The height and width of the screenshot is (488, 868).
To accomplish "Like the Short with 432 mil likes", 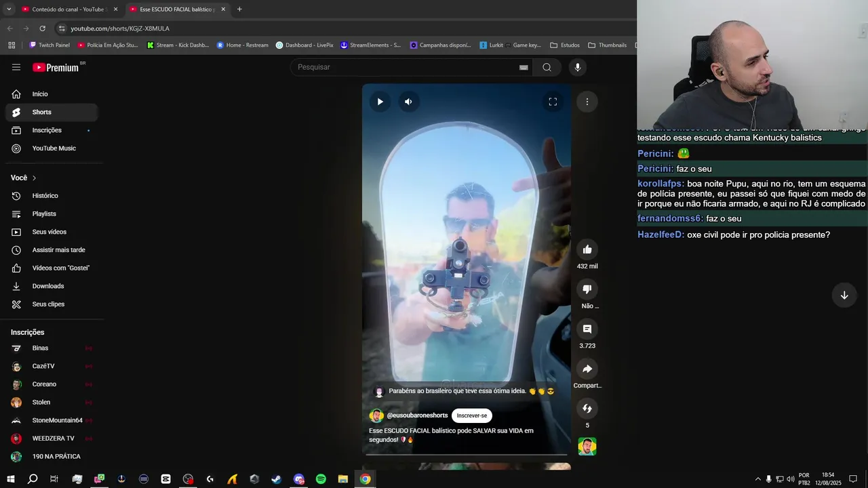I will click(x=587, y=249).
